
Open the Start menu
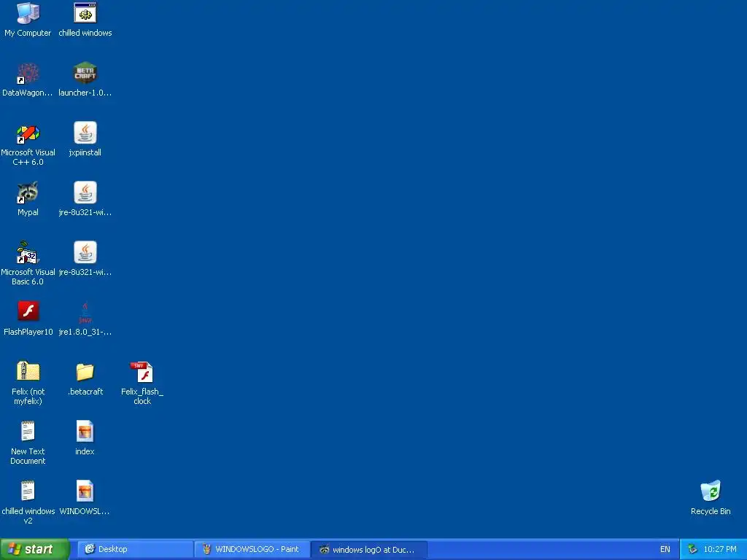click(x=34, y=549)
